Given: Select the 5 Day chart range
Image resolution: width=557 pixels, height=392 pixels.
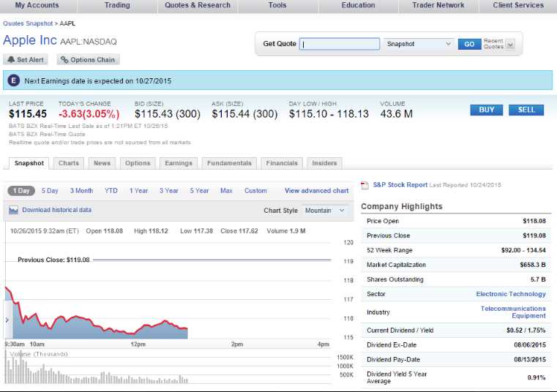Looking at the screenshot, I should (x=50, y=191).
